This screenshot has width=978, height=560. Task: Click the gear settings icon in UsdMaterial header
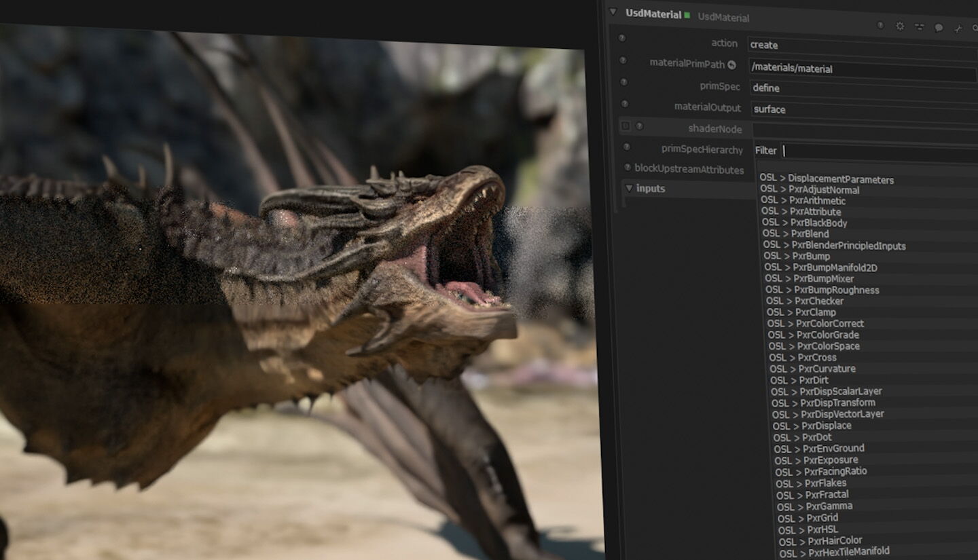(900, 26)
